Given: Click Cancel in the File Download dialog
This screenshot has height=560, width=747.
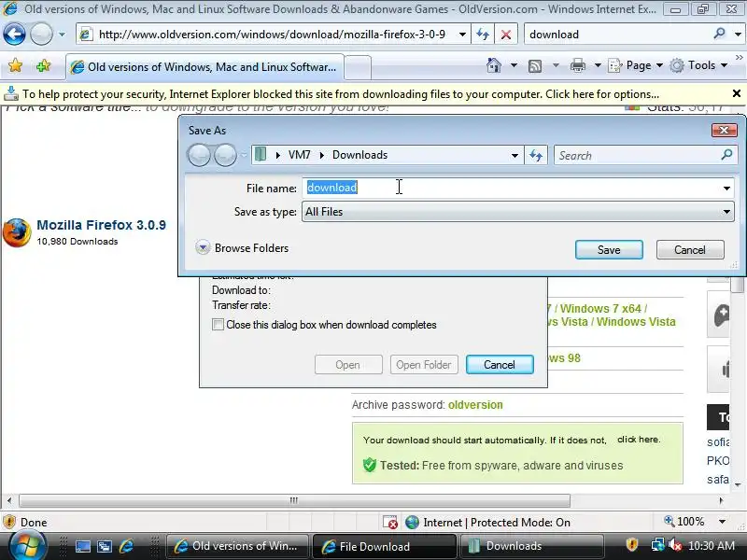Looking at the screenshot, I should [500, 365].
